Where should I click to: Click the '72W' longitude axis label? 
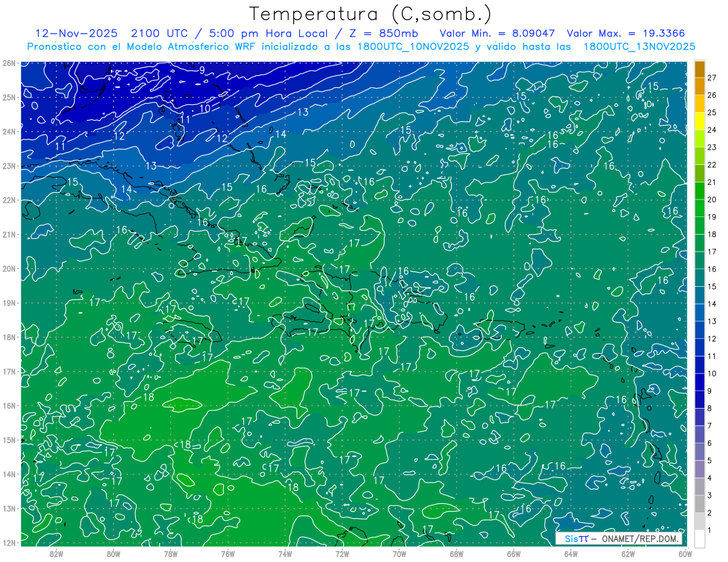pos(342,554)
